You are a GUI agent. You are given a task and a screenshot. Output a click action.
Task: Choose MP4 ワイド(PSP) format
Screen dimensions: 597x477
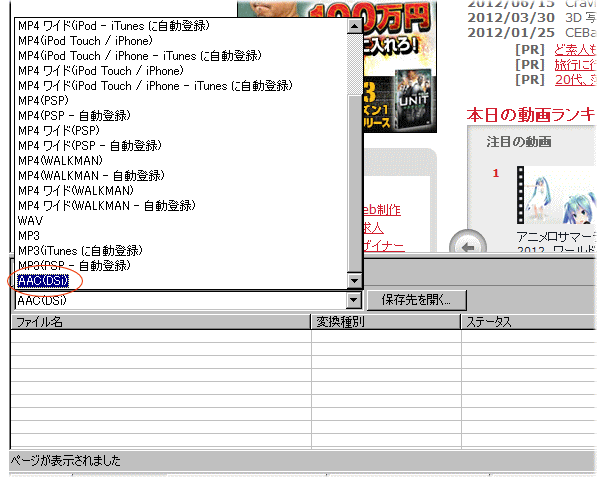point(59,131)
